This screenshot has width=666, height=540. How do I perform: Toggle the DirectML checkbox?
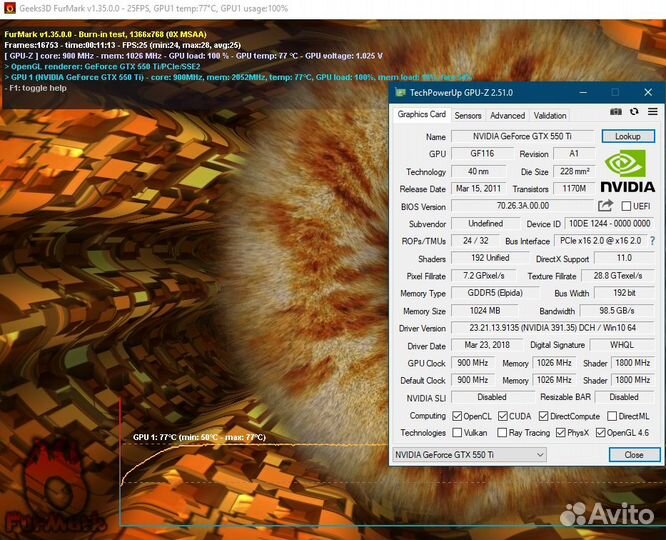tap(612, 416)
